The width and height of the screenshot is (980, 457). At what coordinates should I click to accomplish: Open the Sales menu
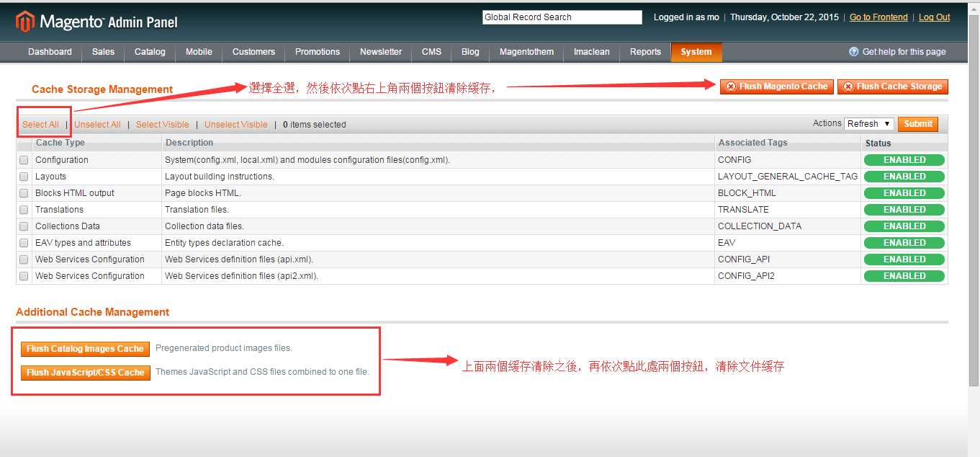[103, 52]
